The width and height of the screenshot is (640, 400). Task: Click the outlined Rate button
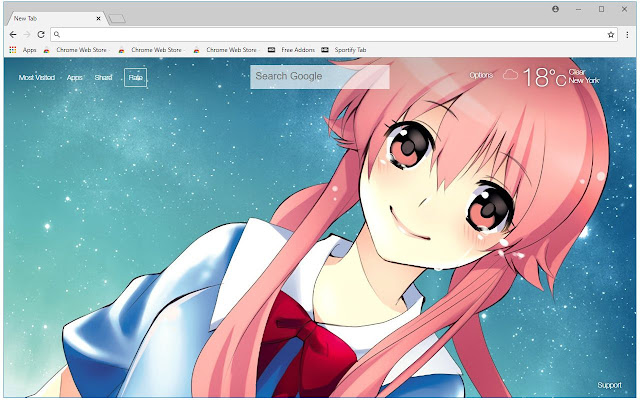(x=136, y=78)
